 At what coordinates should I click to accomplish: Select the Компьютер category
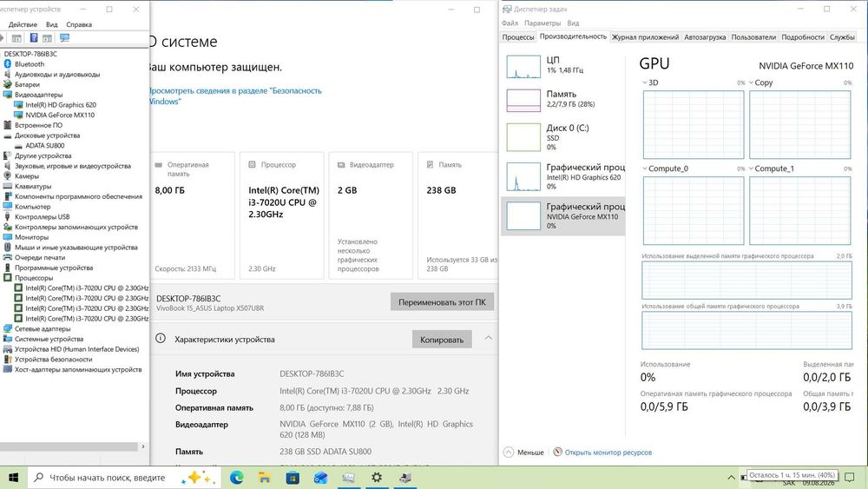click(x=32, y=207)
